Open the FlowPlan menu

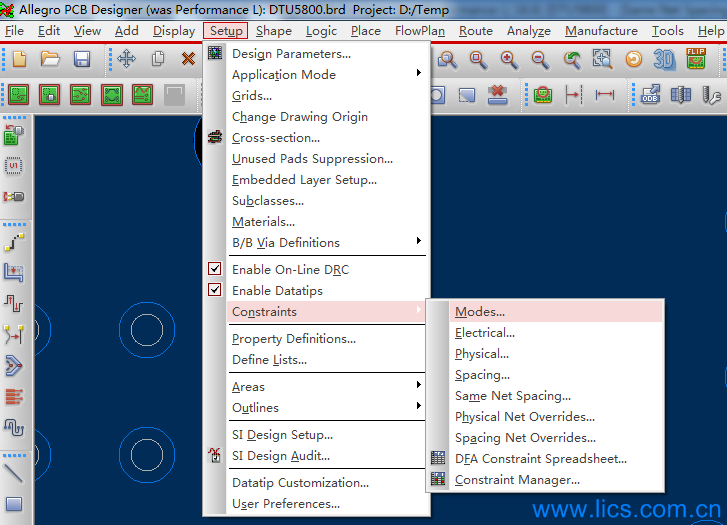tap(420, 31)
